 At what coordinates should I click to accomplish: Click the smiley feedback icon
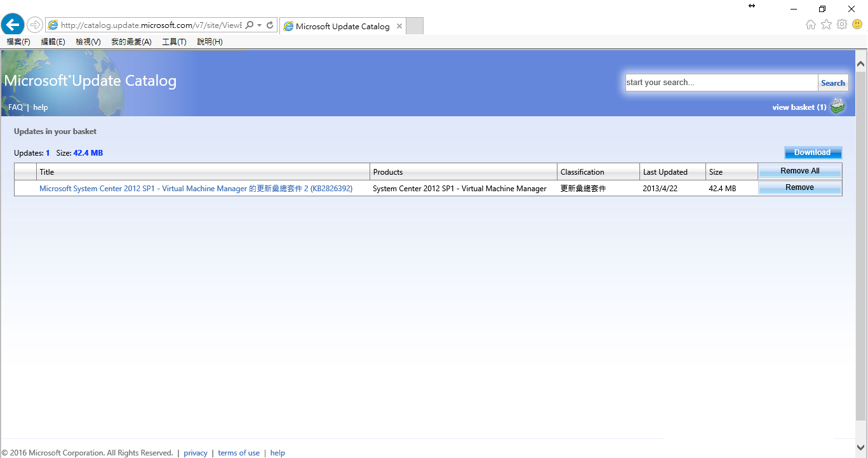click(x=857, y=24)
